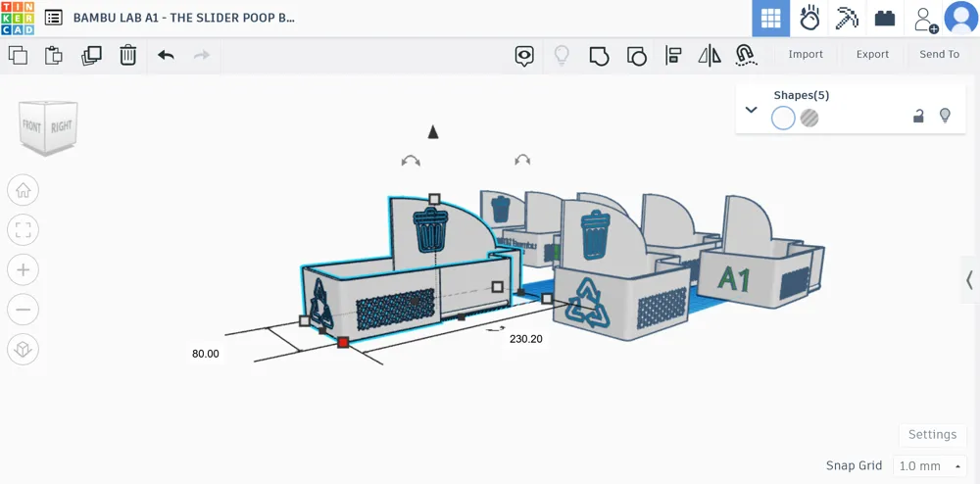The image size is (980, 484).
Task: Go to home view
Action: pos(24,190)
